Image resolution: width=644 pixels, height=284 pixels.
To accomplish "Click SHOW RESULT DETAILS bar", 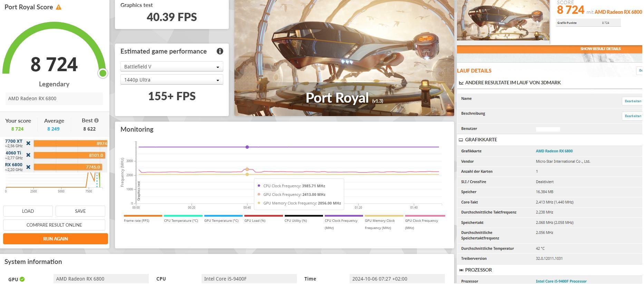I will 549,49.
